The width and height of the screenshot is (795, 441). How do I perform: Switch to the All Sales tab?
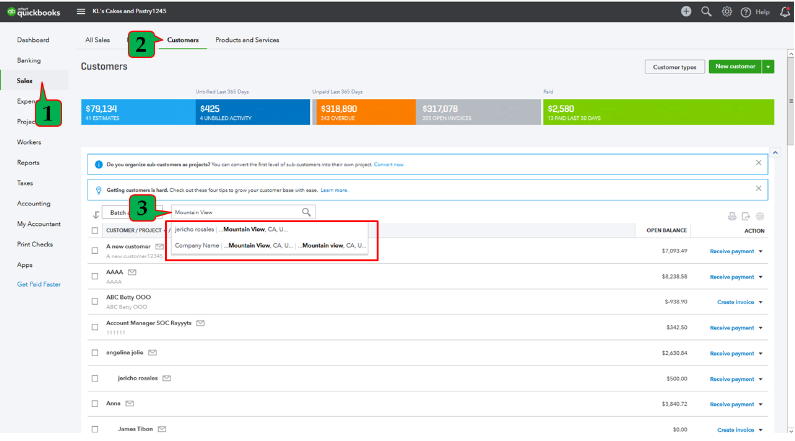(97, 40)
